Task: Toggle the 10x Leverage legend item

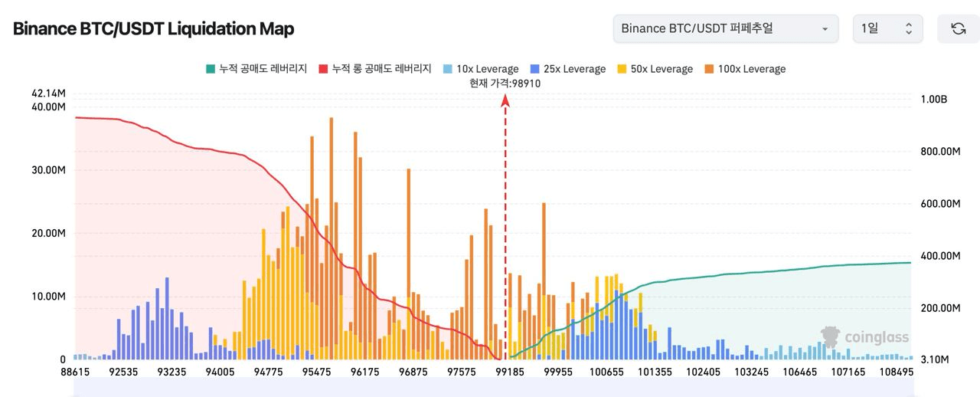Action: [x=481, y=69]
